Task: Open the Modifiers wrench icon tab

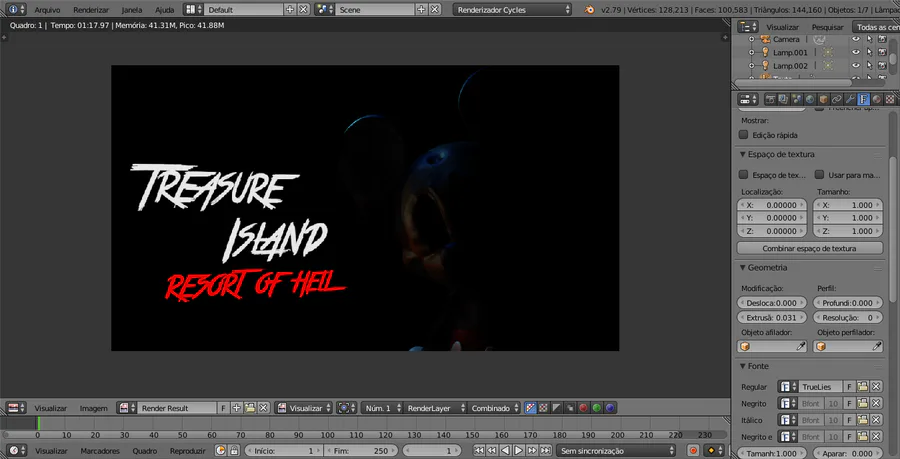Action: point(850,99)
